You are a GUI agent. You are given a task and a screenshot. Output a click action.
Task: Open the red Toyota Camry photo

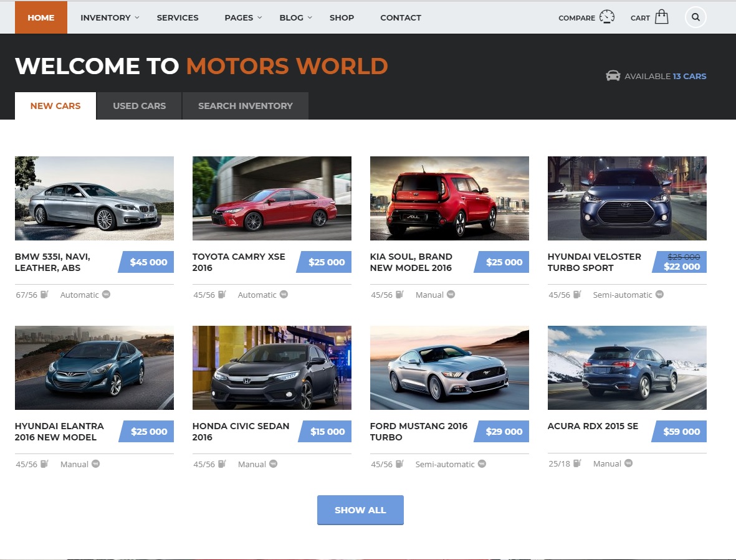pyautogui.click(x=272, y=198)
